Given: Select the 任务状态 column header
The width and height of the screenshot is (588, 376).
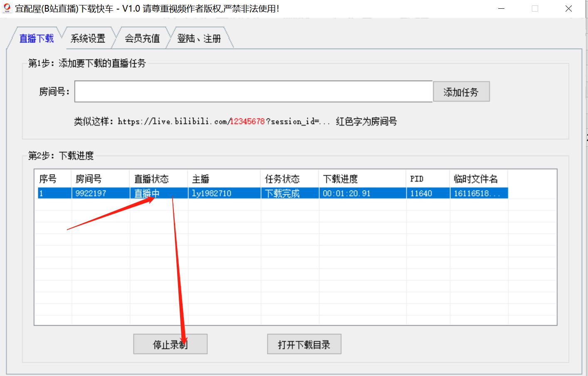Looking at the screenshot, I should pos(289,179).
